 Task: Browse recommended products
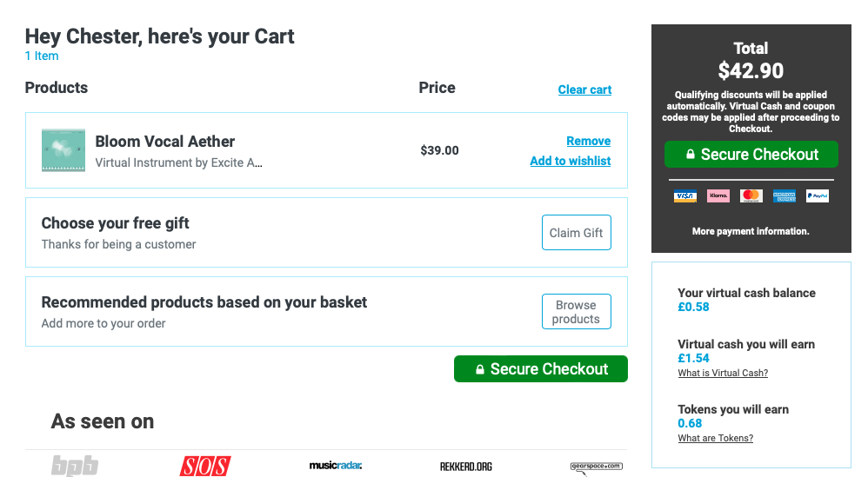[x=577, y=312]
